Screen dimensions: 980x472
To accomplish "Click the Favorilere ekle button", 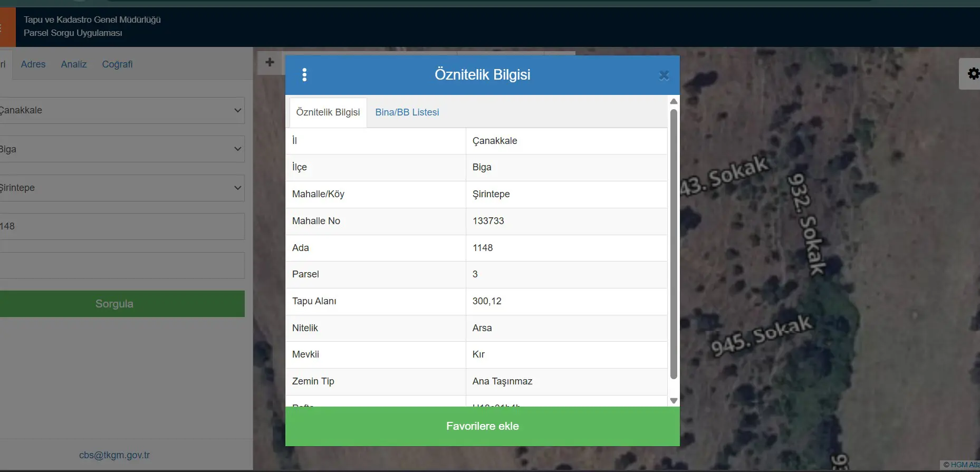I will click(x=482, y=426).
